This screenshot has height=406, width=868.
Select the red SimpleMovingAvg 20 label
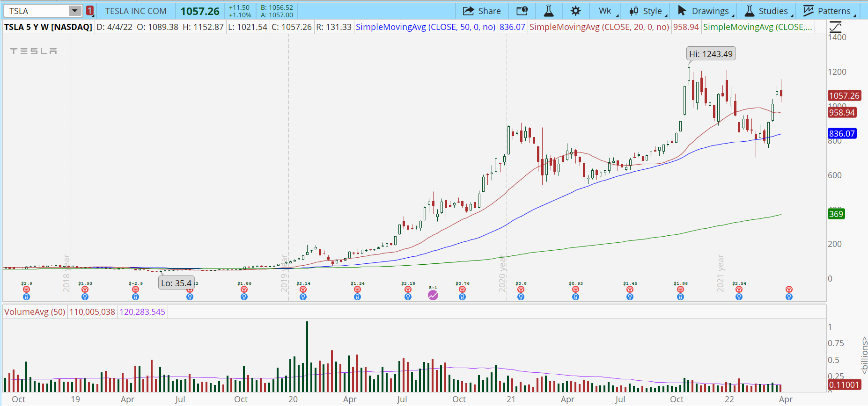[599, 27]
